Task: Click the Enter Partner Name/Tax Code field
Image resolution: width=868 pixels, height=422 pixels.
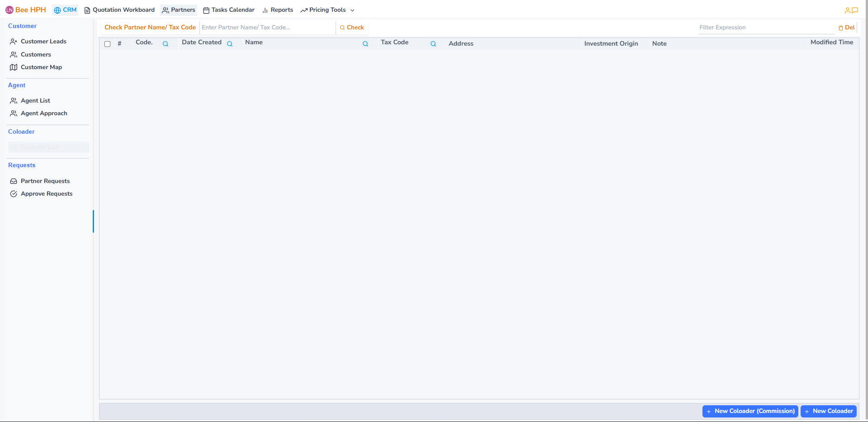Action: [267, 28]
